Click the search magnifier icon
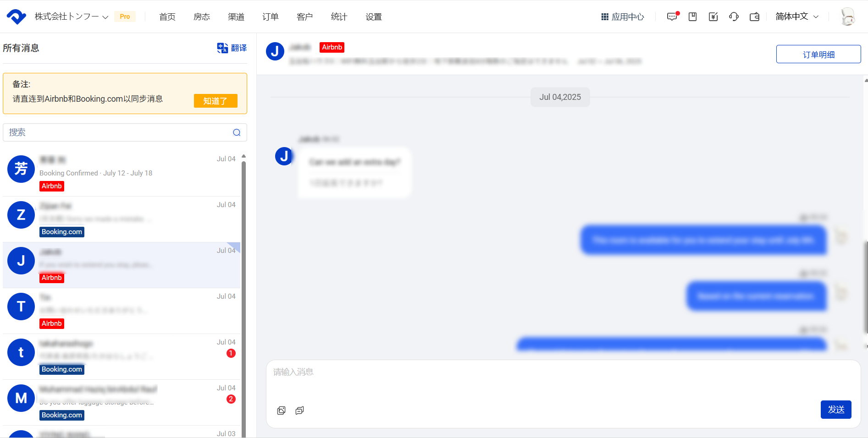Image resolution: width=868 pixels, height=438 pixels. point(237,132)
